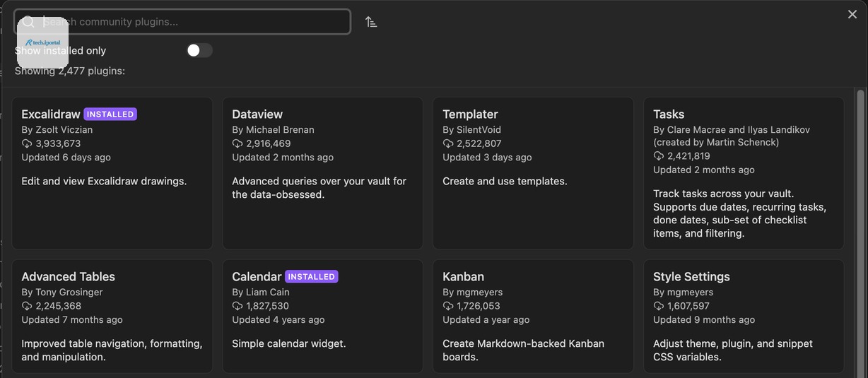Click the INSTALLED badge on Excalidraw

(110, 114)
